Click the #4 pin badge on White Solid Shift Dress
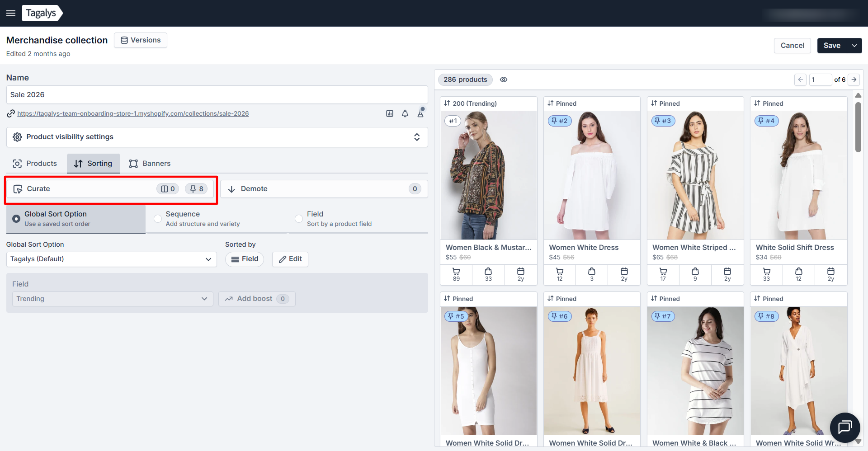This screenshot has height=451, width=868. coord(767,121)
